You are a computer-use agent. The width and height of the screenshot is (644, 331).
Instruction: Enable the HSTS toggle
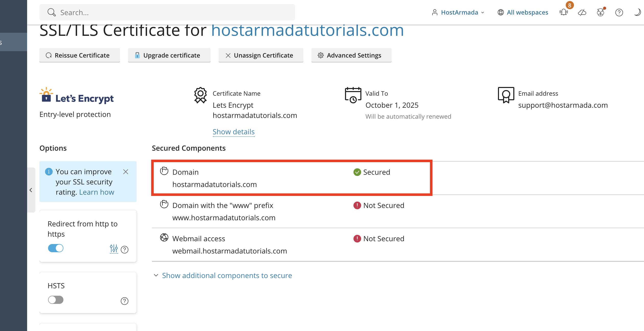(55, 300)
